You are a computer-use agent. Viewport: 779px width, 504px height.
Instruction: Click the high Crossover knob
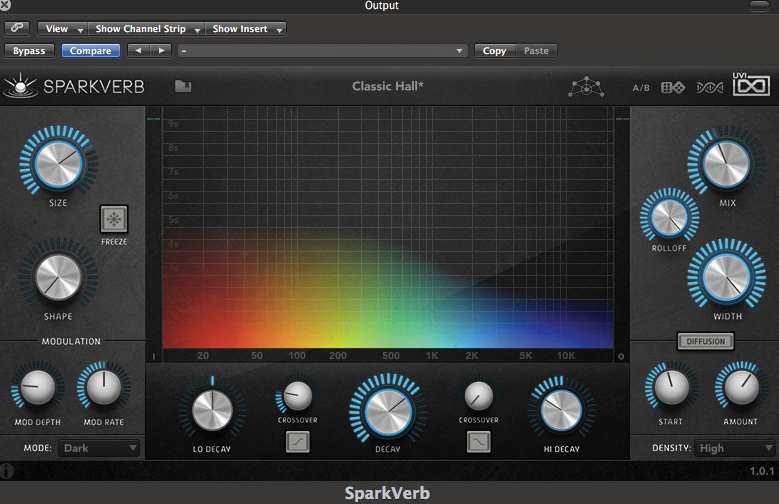478,396
